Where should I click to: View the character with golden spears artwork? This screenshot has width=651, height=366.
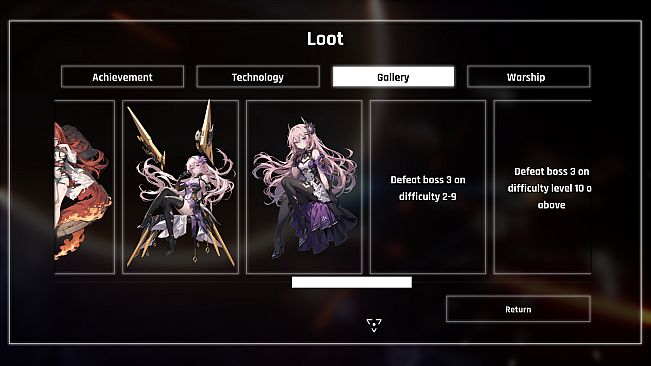tap(181, 187)
